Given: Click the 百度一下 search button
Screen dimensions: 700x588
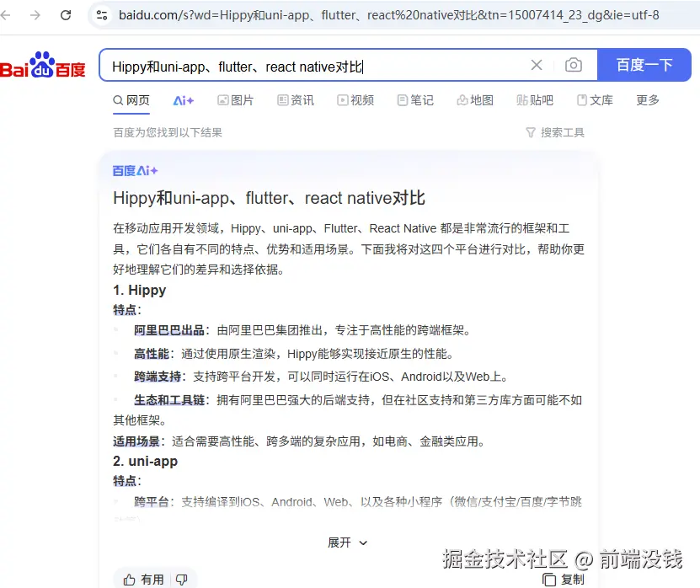Looking at the screenshot, I should (644, 65).
